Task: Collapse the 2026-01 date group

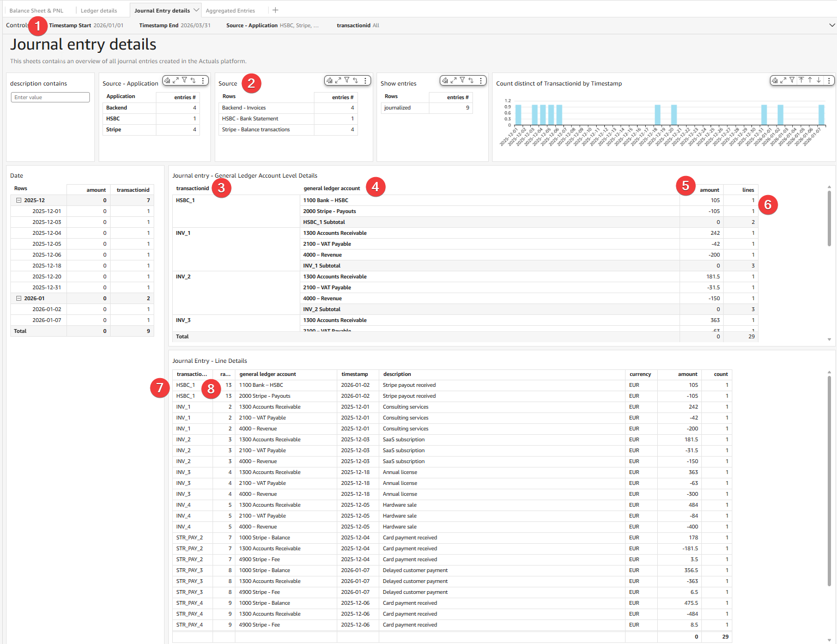Action: coord(19,299)
